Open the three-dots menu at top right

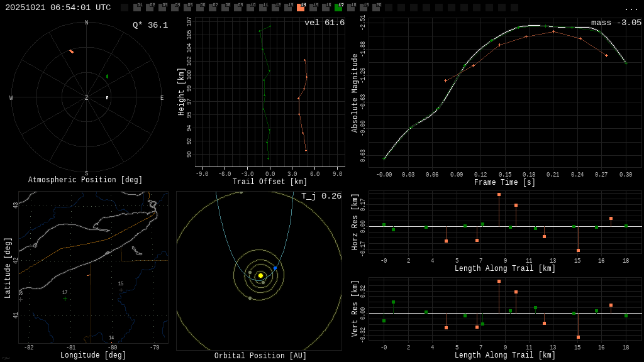(x=631, y=8)
